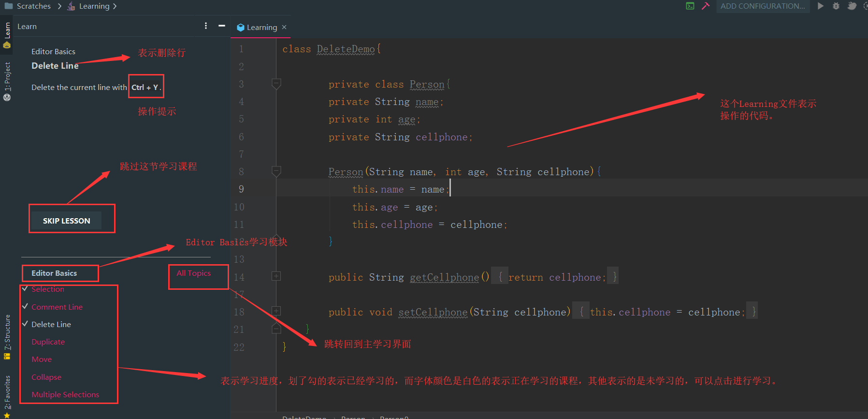Open the terminal run-anything icon

coord(690,6)
